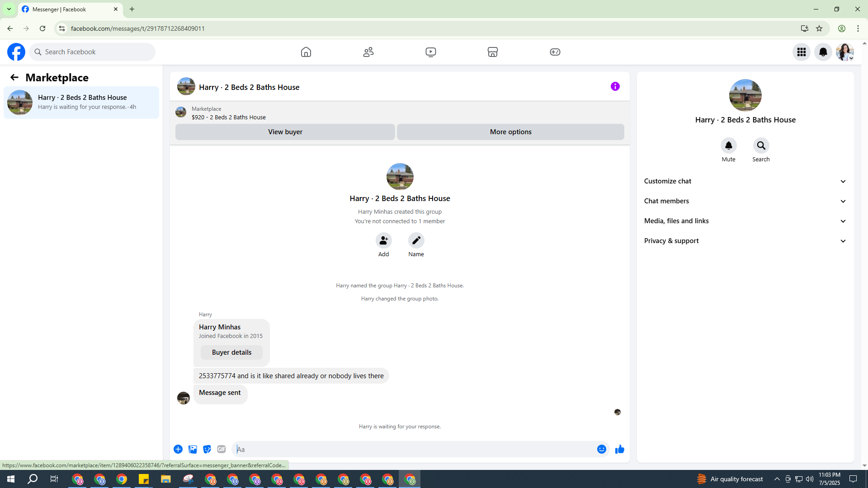The width and height of the screenshot is (868, 488).
Task: Open the GIF picker
Action: [x=221, y=449]
